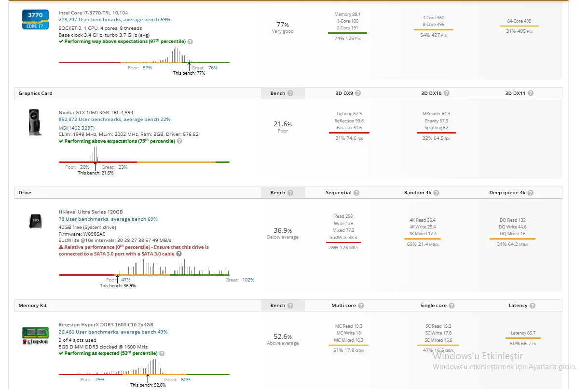588x389 pixels.
Task: Open help icon after SATA 3.0 cable warning
Action: pyautogui.click(x=179, y=254)
